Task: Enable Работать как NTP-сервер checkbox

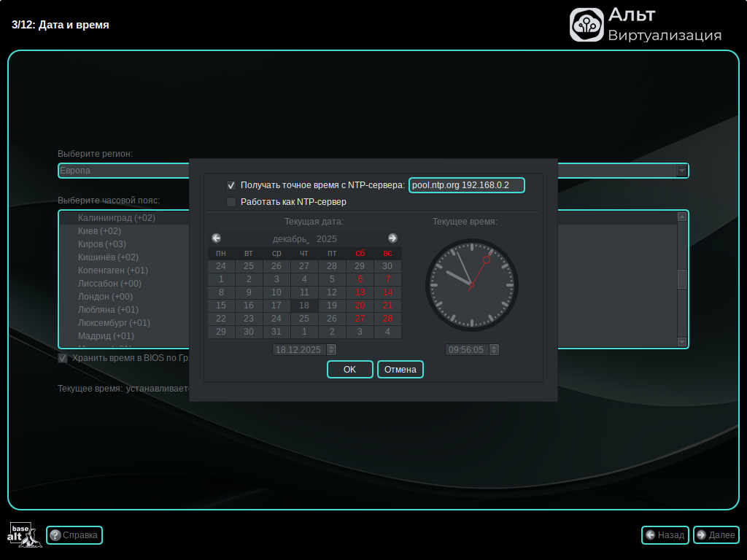Action: click(231, 202)
